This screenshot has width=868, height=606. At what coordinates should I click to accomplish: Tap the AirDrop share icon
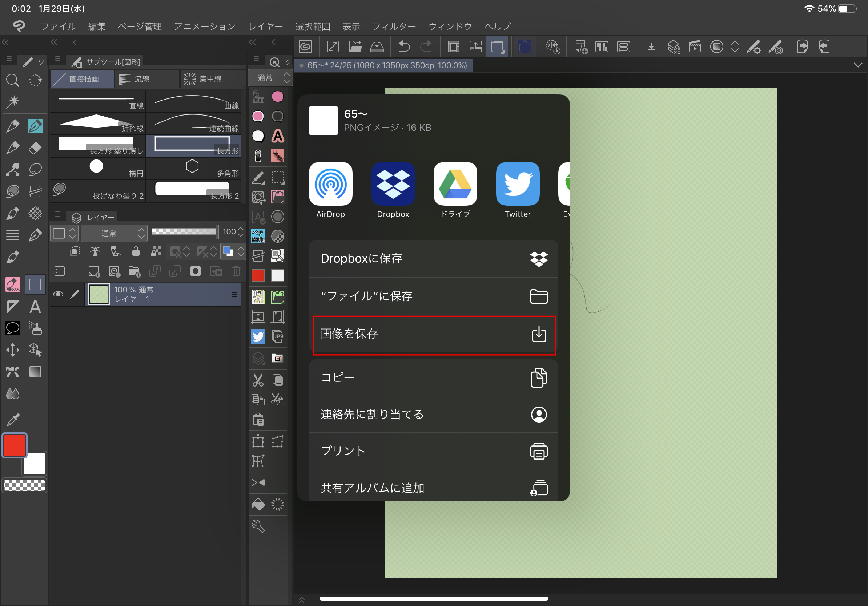(330, 184)
